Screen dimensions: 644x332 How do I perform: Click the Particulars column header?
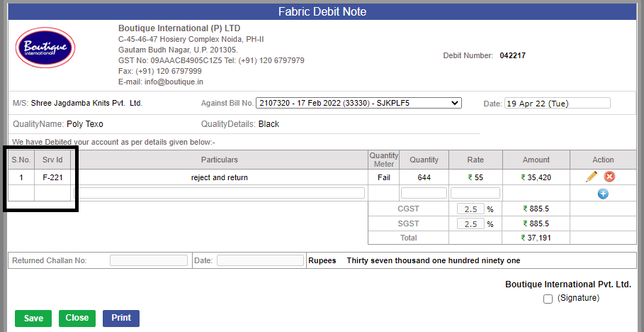click(x=220, y=160)
